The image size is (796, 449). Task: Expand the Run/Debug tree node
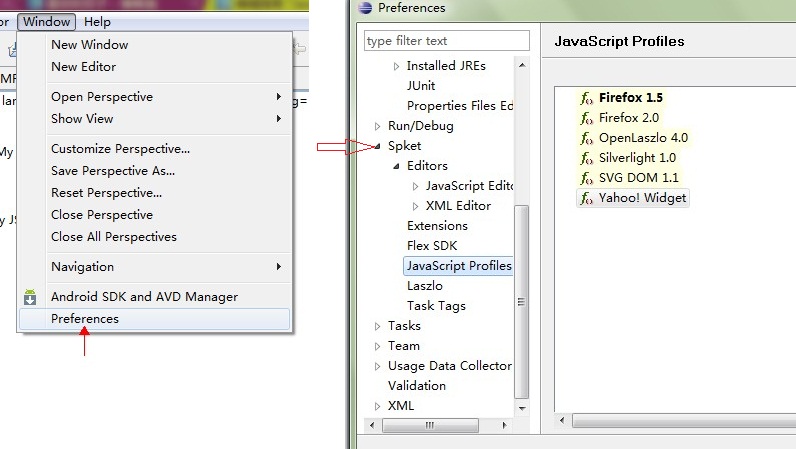pos(377,126)
